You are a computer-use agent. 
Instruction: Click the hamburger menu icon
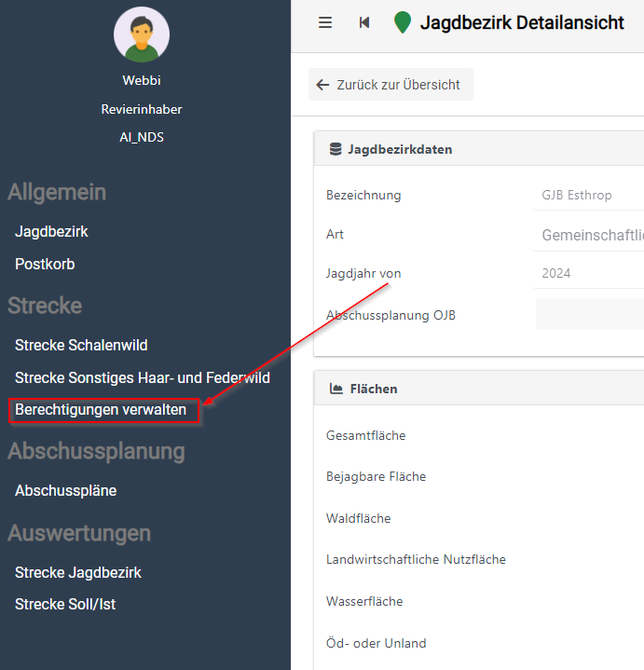(325, 22)
